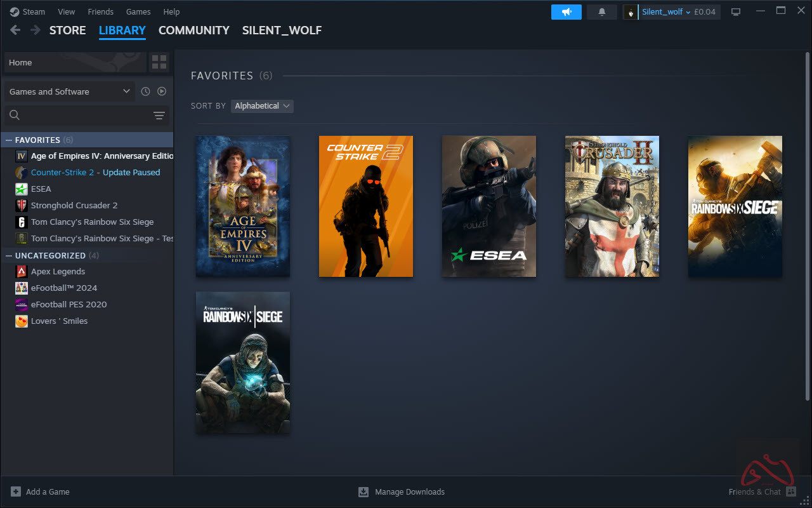Collapse the Uncategorized category

(x=9, y=255)
